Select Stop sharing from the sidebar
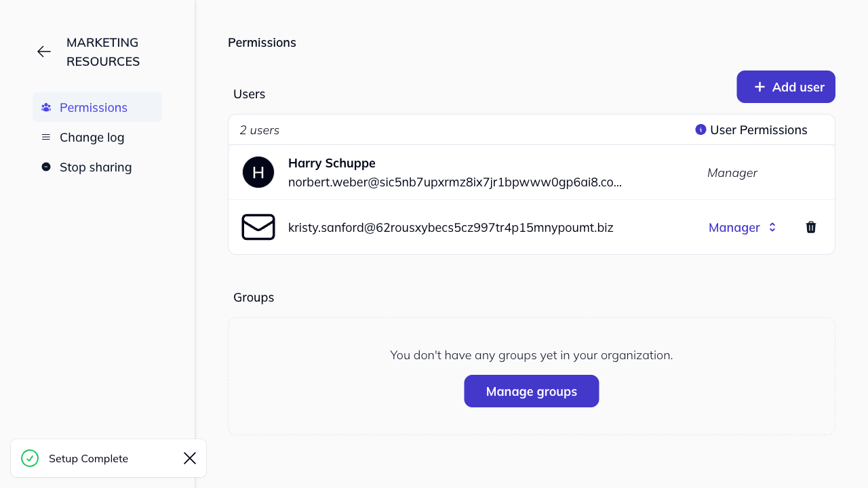The height and width of the screenshot is (488, 868). tap(96, 167)
